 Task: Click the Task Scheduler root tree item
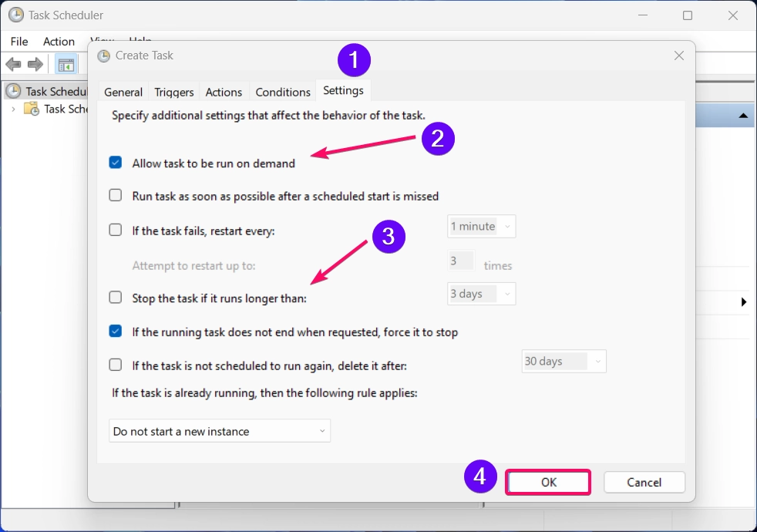(x=46, y=91)
